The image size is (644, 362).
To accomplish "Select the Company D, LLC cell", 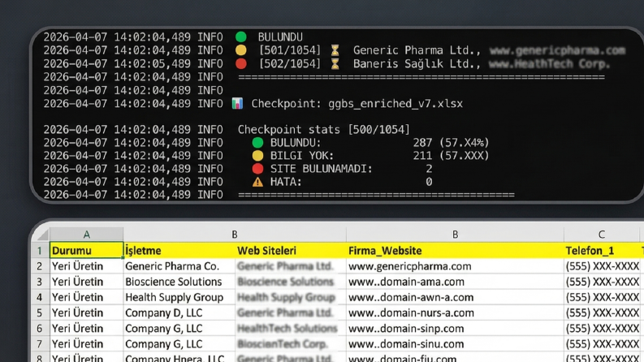I will 179,312.
